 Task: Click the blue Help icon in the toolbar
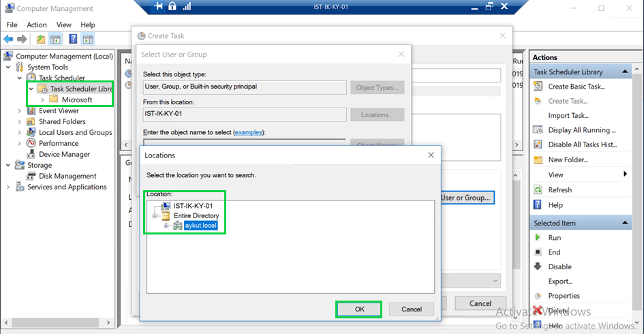tap(72, 40)
